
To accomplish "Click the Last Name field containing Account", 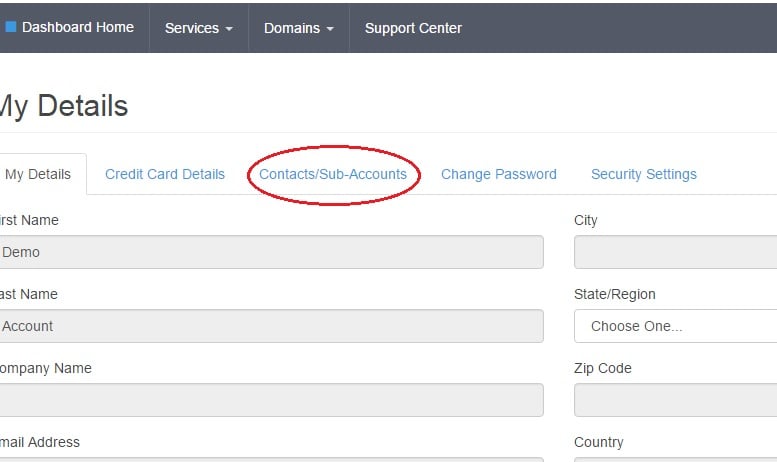I will pos(271,326).
